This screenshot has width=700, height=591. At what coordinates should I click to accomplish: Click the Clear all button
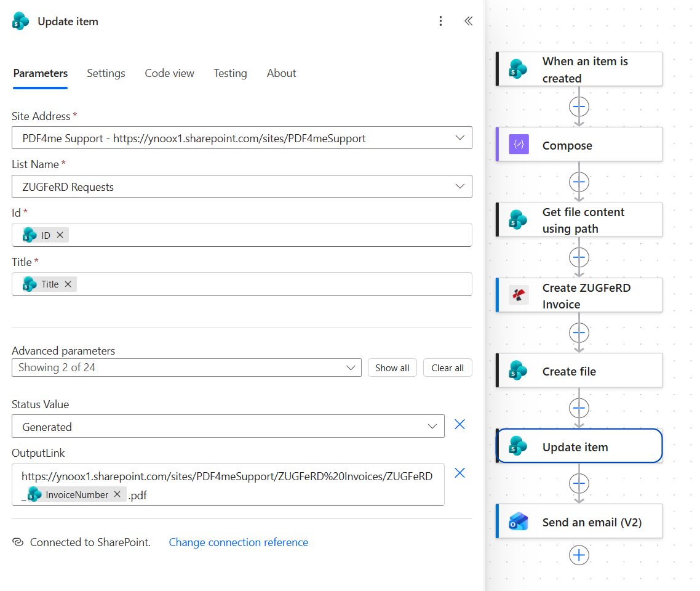pyautogui.click(x=448, y=368)
